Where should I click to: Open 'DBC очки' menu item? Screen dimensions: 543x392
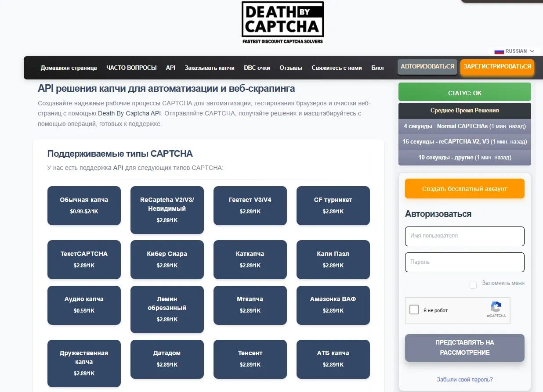click(x=257, y=68)
